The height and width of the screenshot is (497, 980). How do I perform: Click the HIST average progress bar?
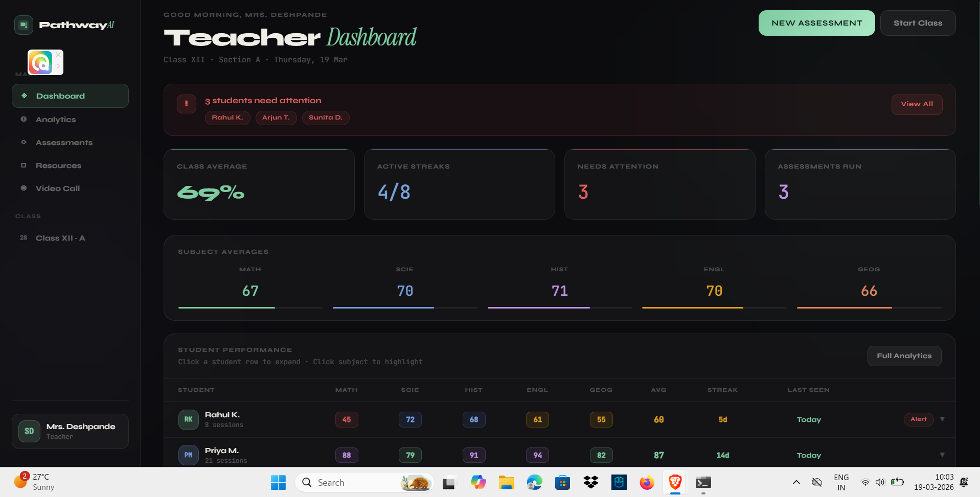(x=560, y=307)
